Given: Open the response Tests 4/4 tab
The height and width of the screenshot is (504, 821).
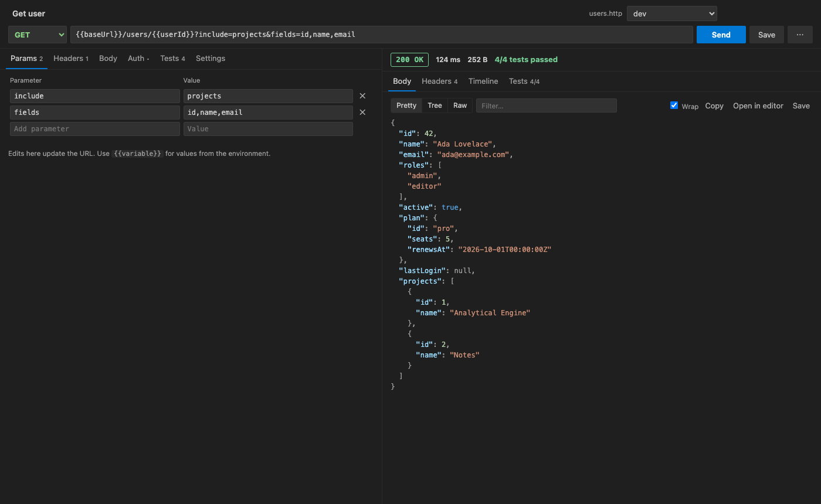Looking at the screenshot, I should click(524, 81).
